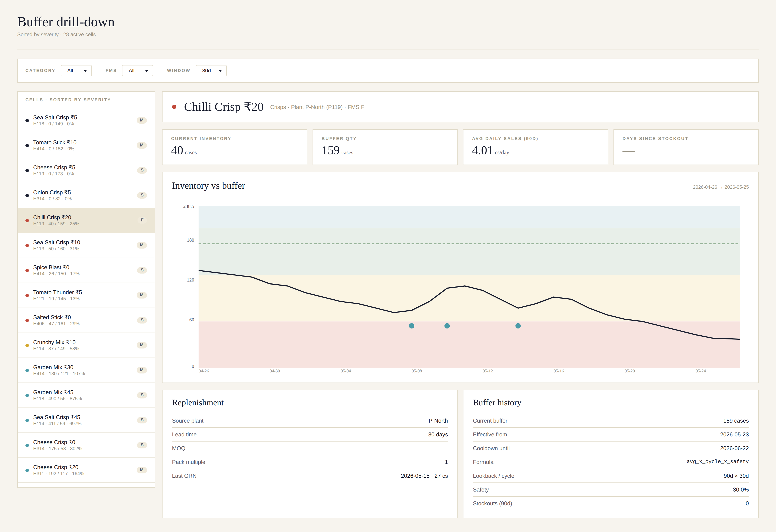This screenshot has width=776, height=532.
Task: Select the Spice Blast ₹0 cell
Action: pos(86,271)
